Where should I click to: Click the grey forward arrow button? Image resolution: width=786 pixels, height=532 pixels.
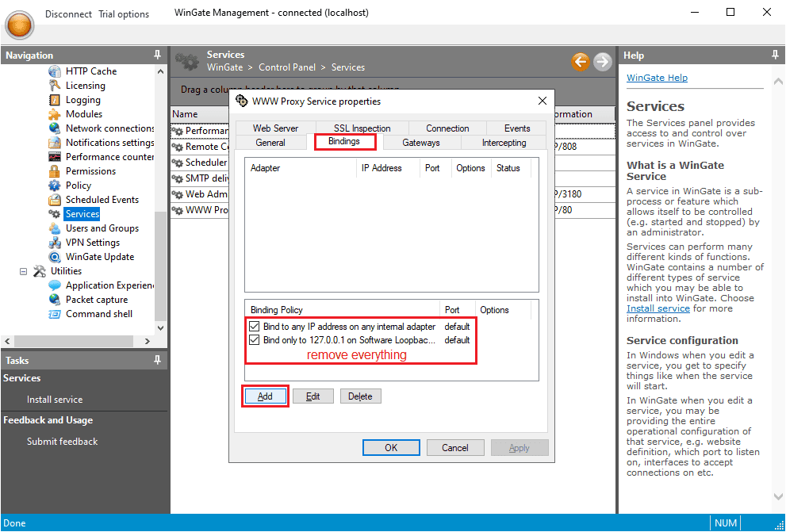point(603,62)
